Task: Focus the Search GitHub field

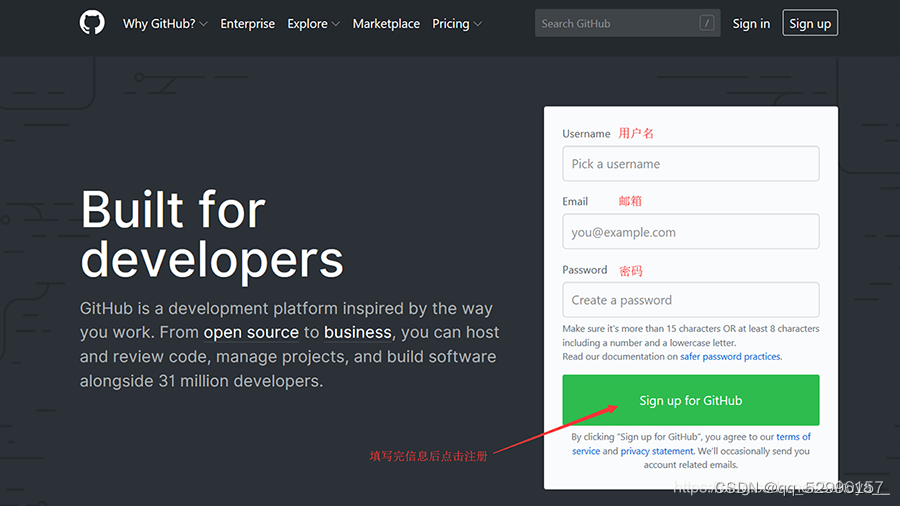Action: point(627,23)
